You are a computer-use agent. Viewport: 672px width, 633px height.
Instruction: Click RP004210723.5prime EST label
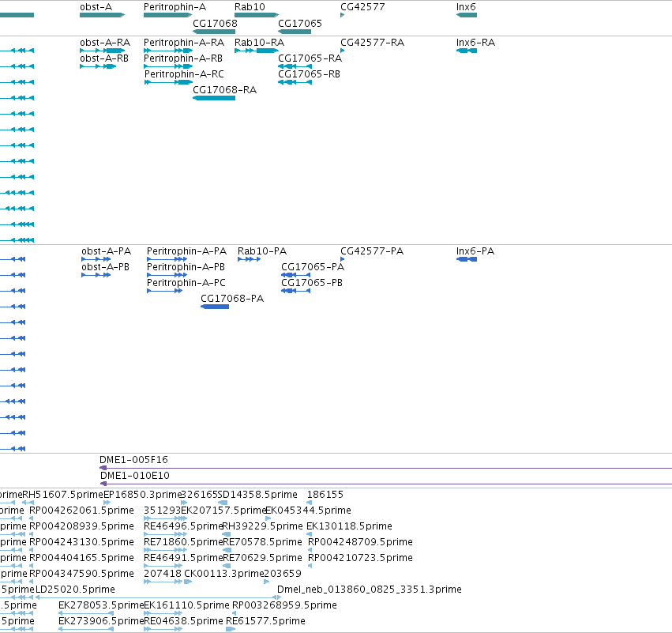360,558
